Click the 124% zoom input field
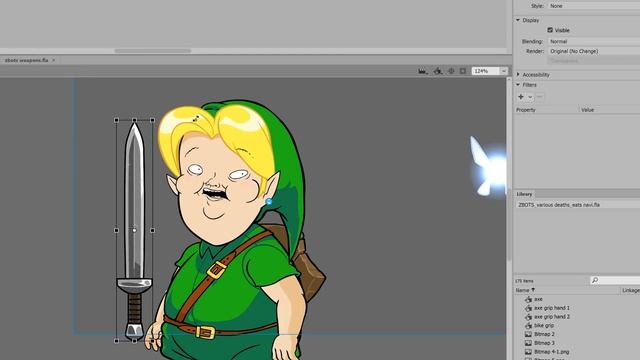 486,71
